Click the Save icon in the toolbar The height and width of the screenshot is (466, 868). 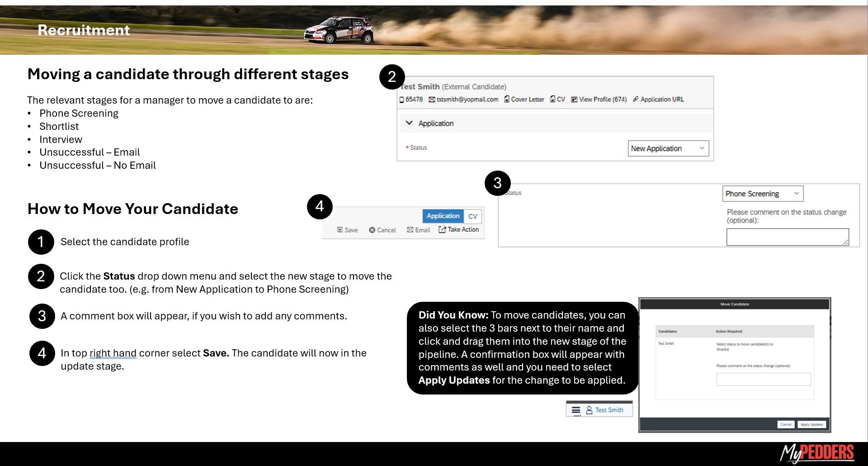click(x=340, y=230)
